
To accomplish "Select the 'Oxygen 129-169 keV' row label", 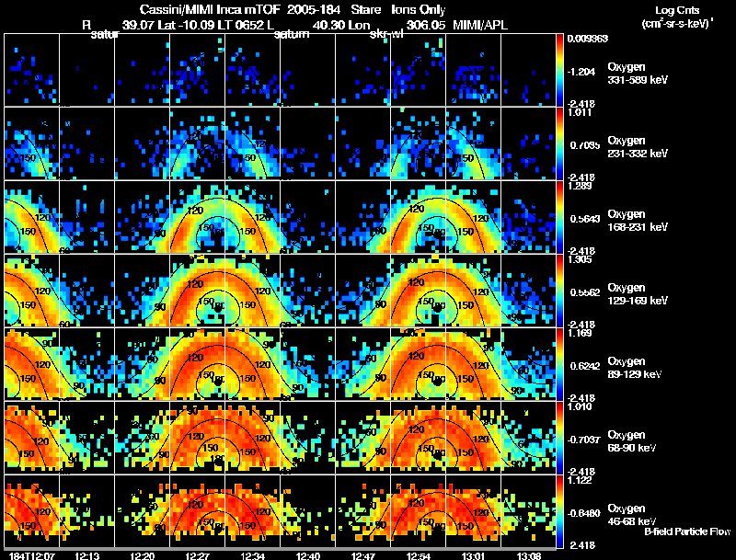I will pyautogui.click(x=638, y=294).
